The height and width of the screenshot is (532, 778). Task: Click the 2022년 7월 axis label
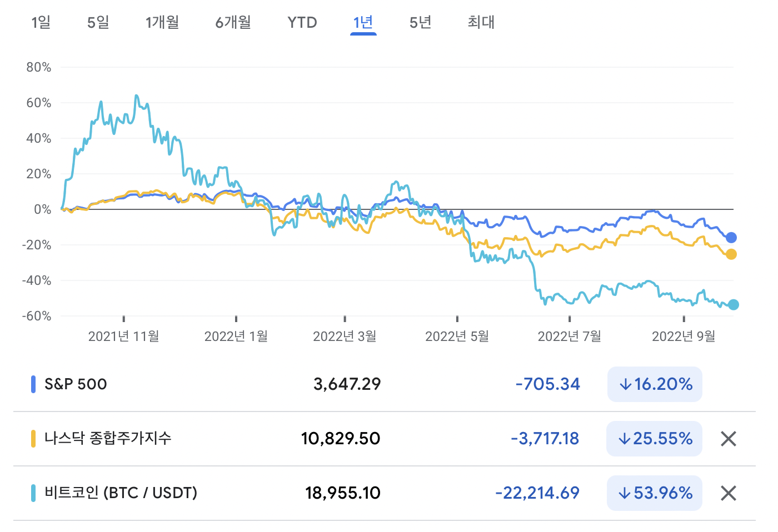click(x=570, y=336)
